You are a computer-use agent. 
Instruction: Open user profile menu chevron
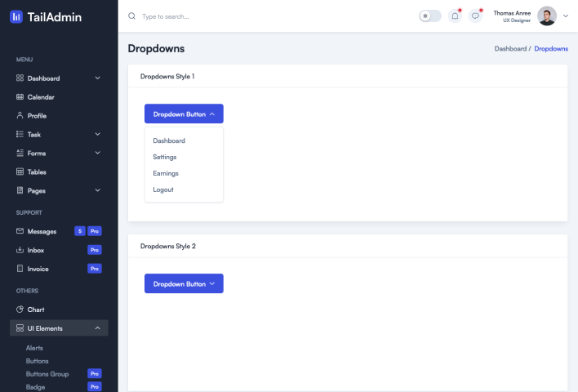566,16
